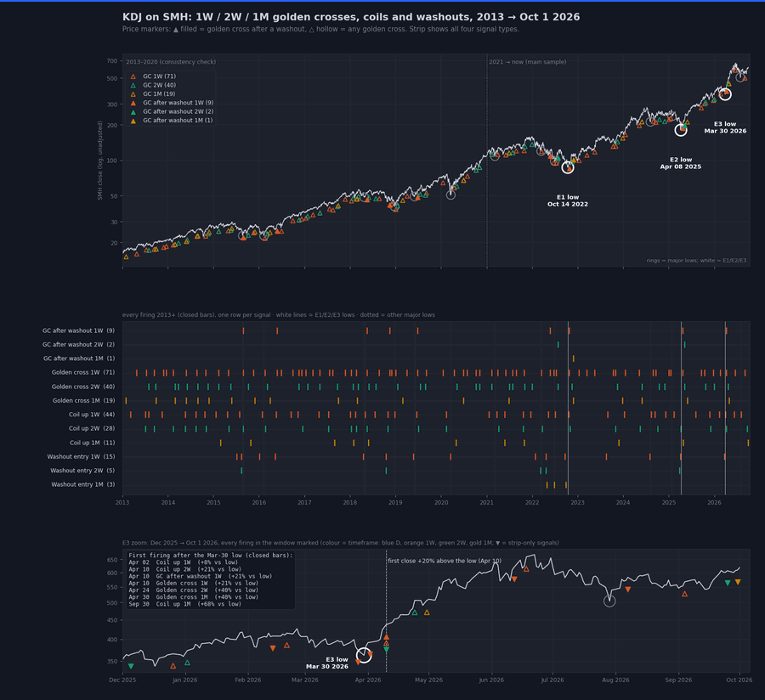Click filled orange triangle for GC after washout 1W
765x700 pixels.
133,103
